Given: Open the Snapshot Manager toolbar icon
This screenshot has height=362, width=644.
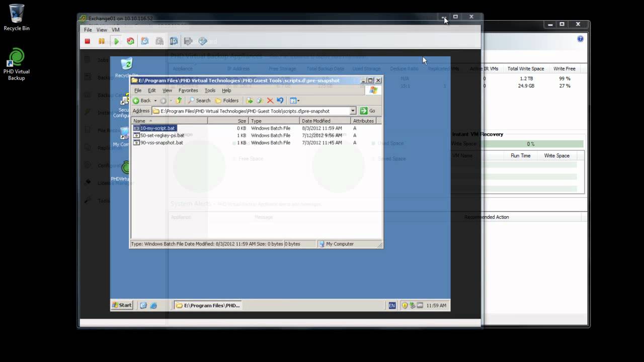Looking at the screenshot, I should click(174, 41).
